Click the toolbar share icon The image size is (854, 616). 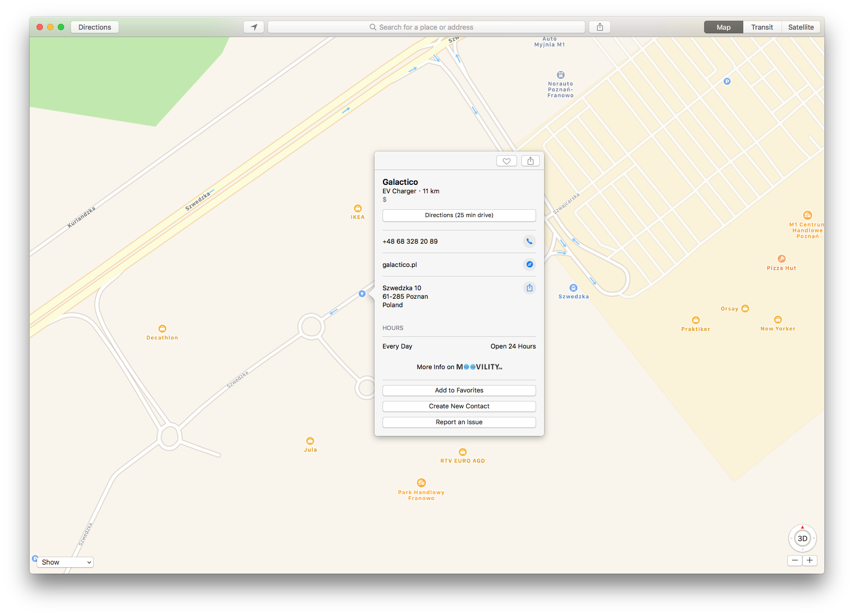[600, 27]
